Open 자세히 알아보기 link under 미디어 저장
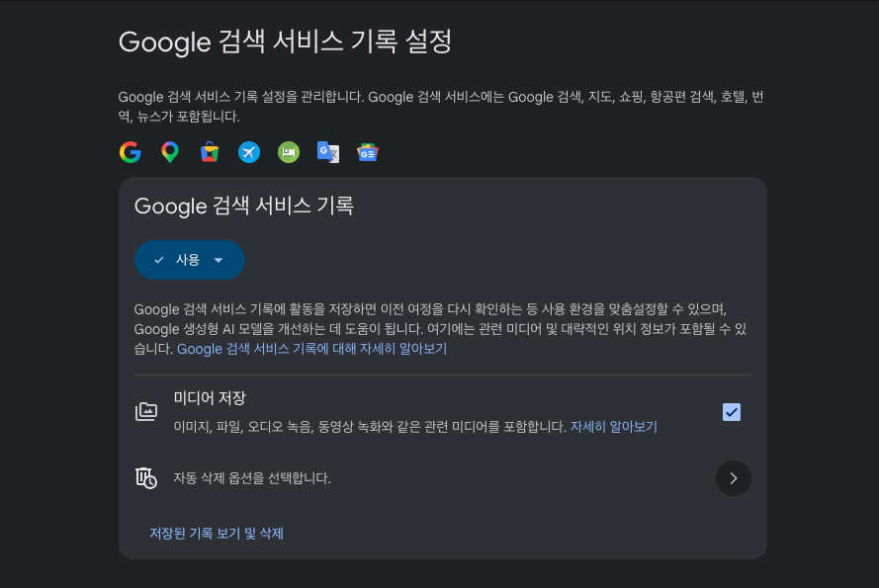 [613, 427]
